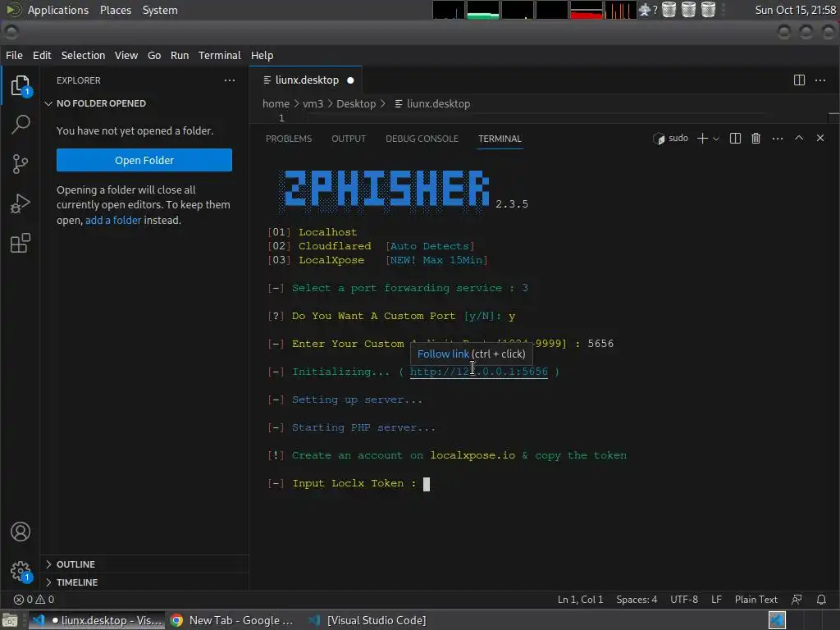Viewport: 840px width, 630px height.
Task: Change encoding via UTF-8 indicator
Action: [x=684, y=600]
